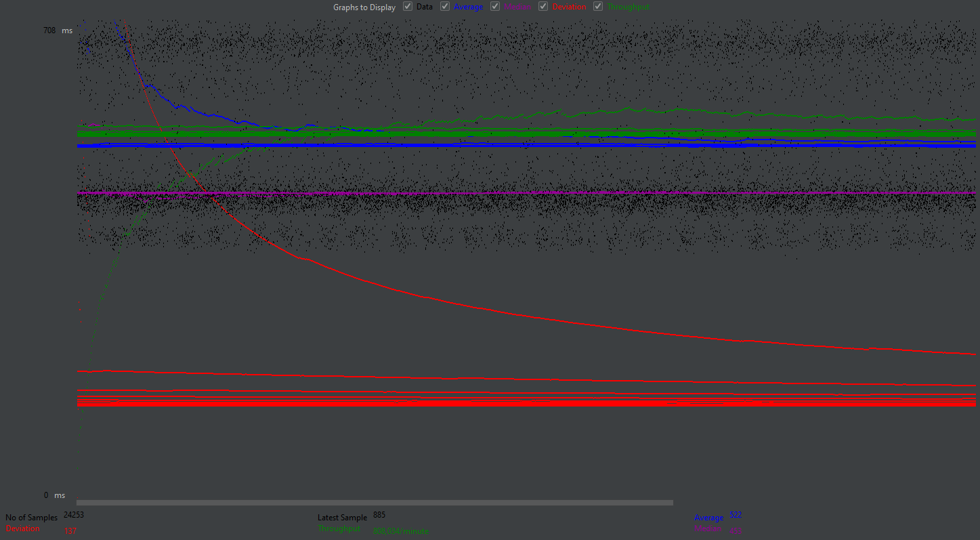
Task: Click the horizontal scrollbar thumb below the graph
Action: click(375, 503)
